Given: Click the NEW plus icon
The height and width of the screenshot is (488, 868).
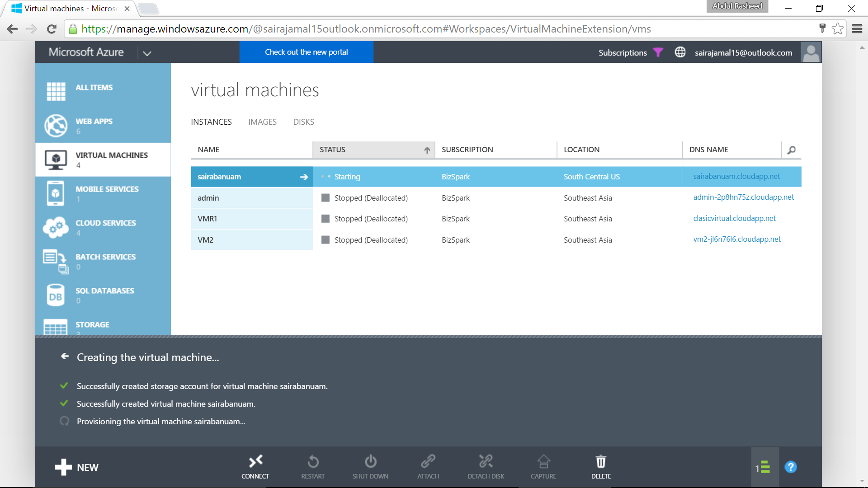Looking at the screenshot, I should pyautogui.click(x=63, y=467).
